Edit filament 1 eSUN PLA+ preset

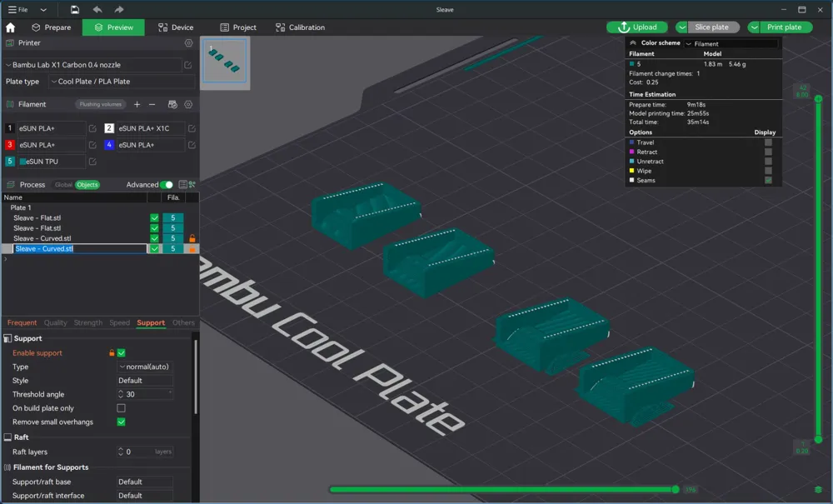click(92, 128)
